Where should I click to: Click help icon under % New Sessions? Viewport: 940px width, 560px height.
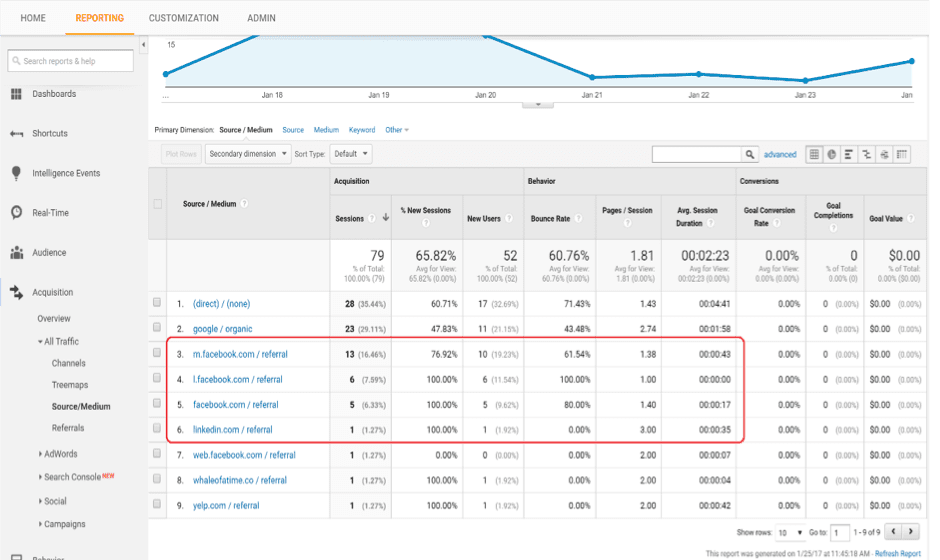click(x=426, y=223)
